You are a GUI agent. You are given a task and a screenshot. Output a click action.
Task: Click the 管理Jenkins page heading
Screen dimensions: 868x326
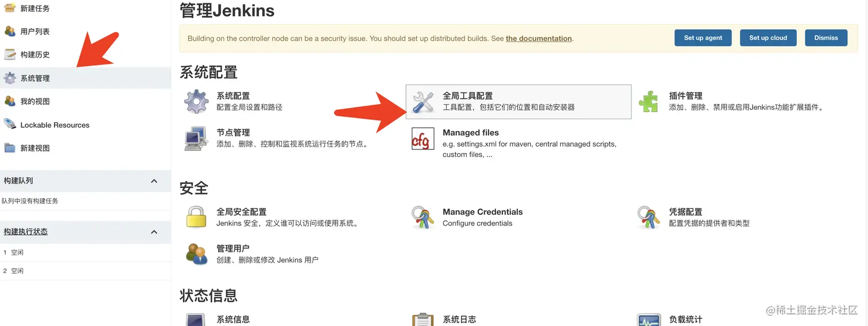[x=227, y=10]
